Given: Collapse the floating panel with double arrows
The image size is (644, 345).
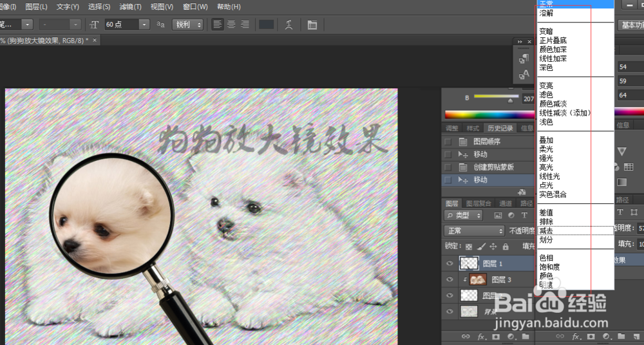Looking at the screenshot, I should (x=520, y=41).
